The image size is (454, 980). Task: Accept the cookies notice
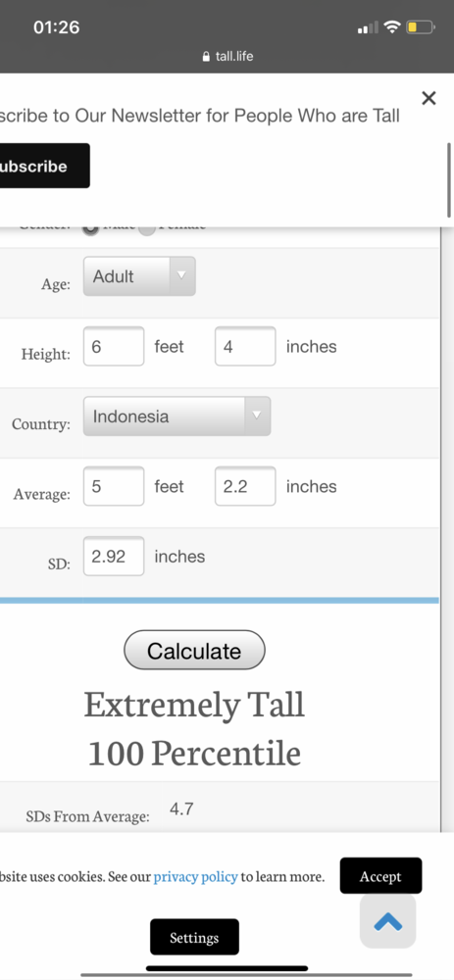pyautogui.click(x=380, y=875)
